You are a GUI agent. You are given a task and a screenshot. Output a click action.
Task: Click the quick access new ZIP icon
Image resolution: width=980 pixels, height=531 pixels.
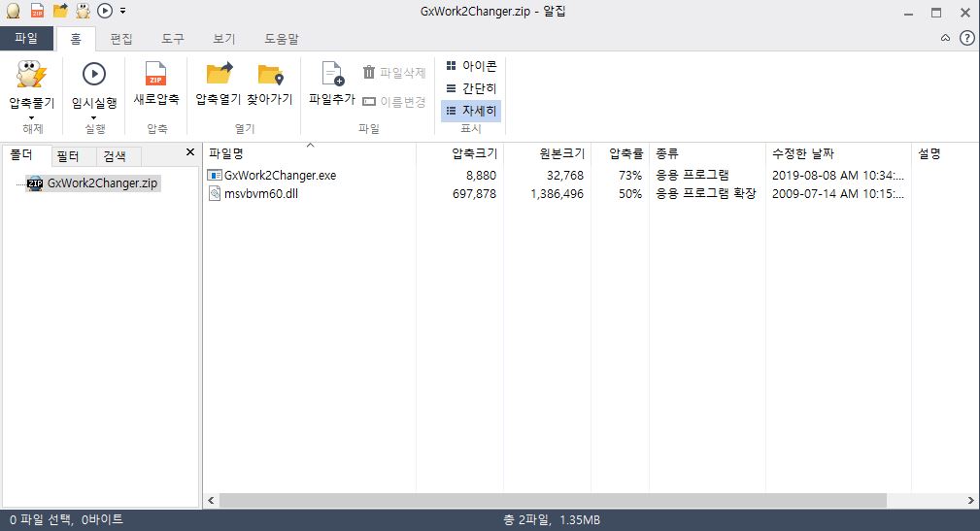tap(37, 11)
